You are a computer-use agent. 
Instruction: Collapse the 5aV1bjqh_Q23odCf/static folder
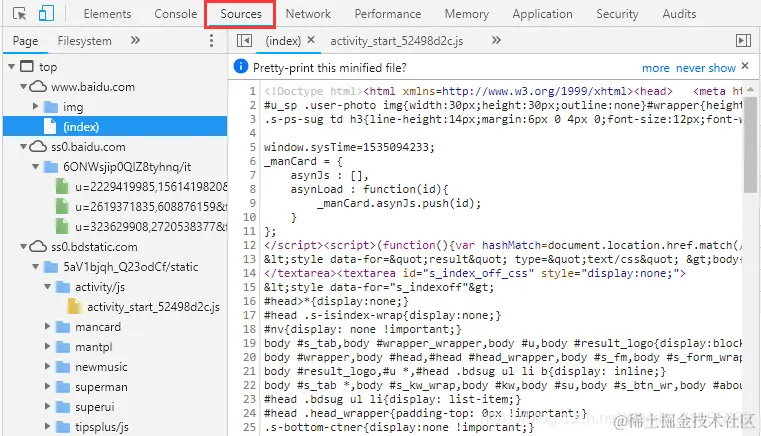point(35,267)
